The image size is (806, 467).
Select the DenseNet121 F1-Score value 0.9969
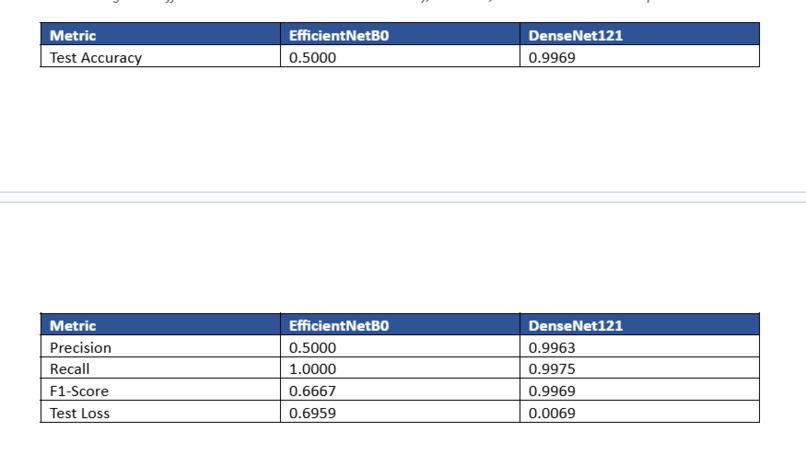point(552,391)
